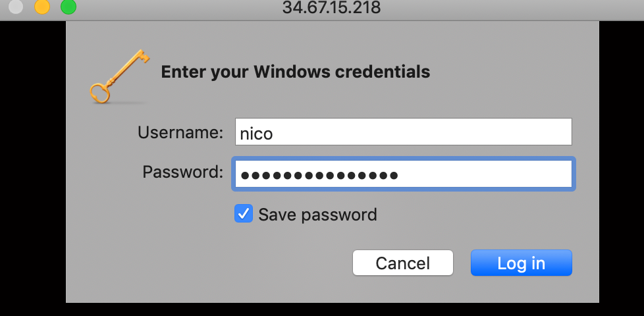
Task: Click the black area left of the dialog
Action: point(33,165)
